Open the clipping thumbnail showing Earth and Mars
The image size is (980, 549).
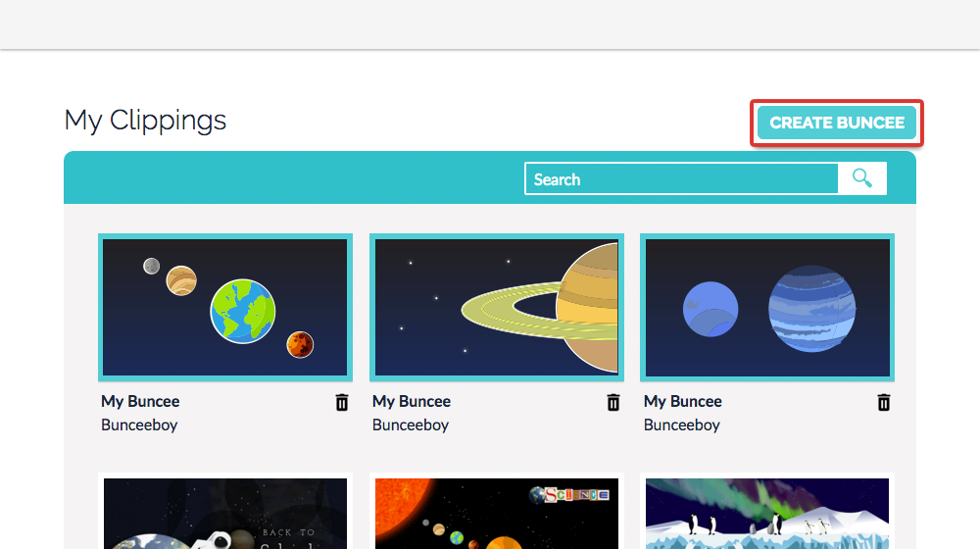tap(225, 308)
